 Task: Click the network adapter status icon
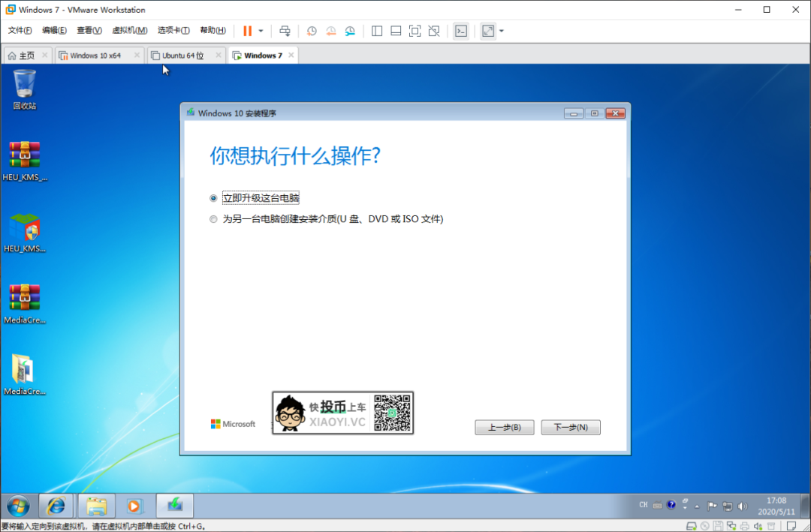point(732,526)
